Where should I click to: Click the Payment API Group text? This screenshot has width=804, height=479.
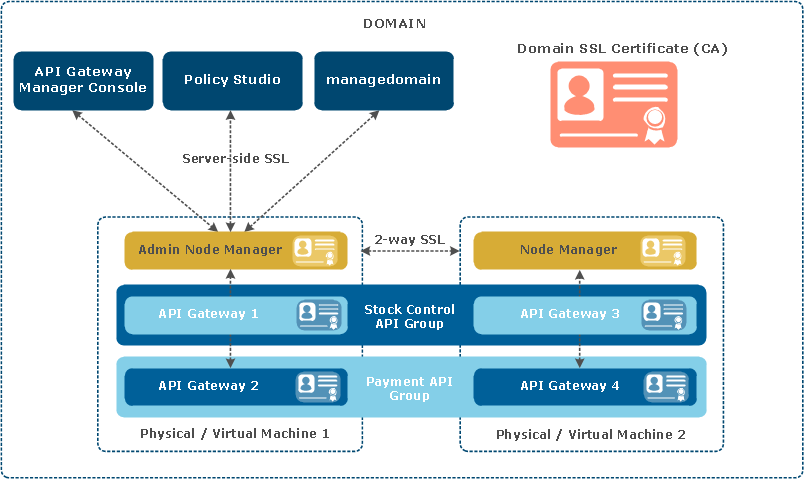point(409,388)
